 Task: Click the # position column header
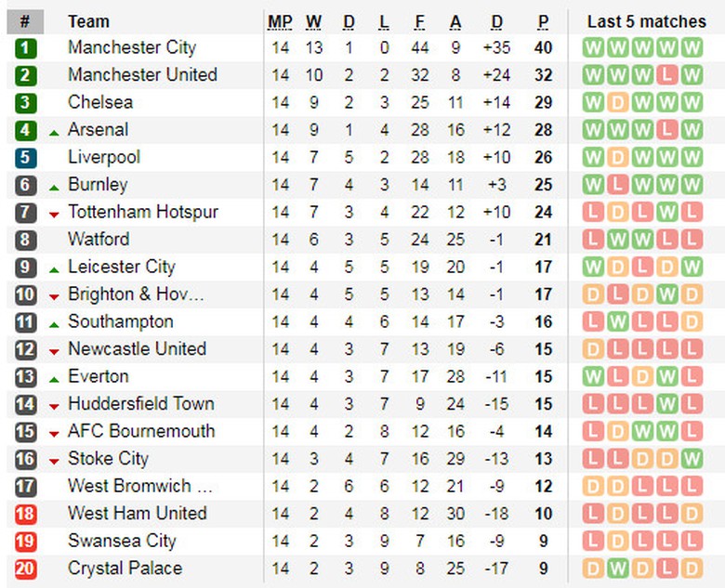[25, 21]
